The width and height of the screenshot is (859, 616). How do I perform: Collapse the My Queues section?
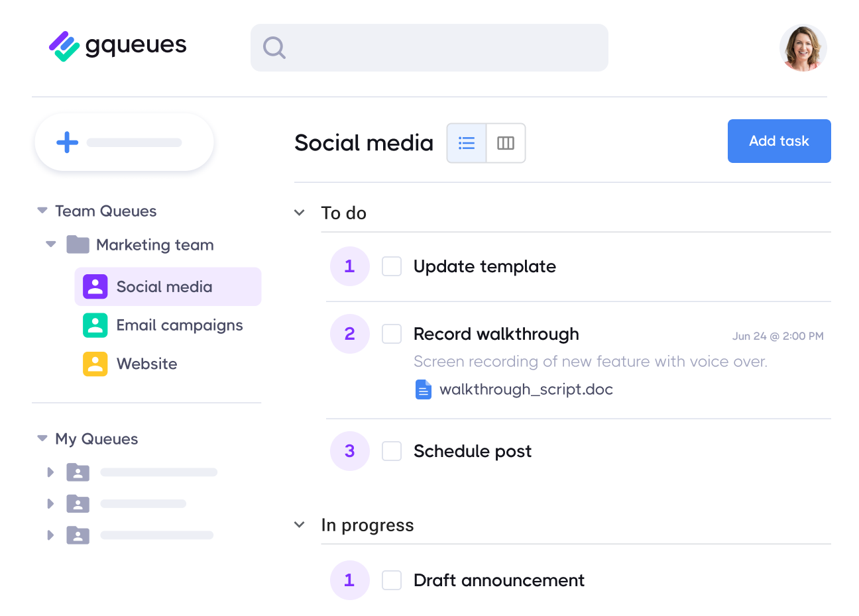(x=42, y=438)
